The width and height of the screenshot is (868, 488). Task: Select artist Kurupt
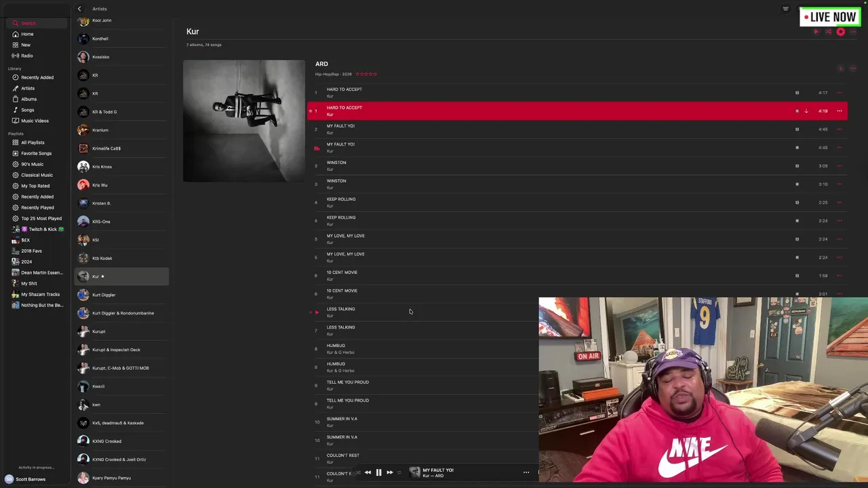click(121, 331)
